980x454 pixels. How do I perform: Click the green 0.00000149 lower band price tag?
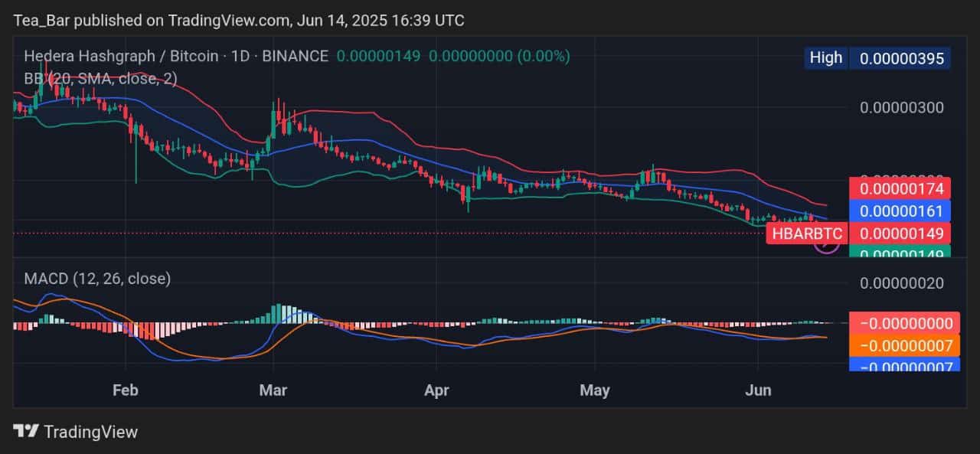point(900,252)
